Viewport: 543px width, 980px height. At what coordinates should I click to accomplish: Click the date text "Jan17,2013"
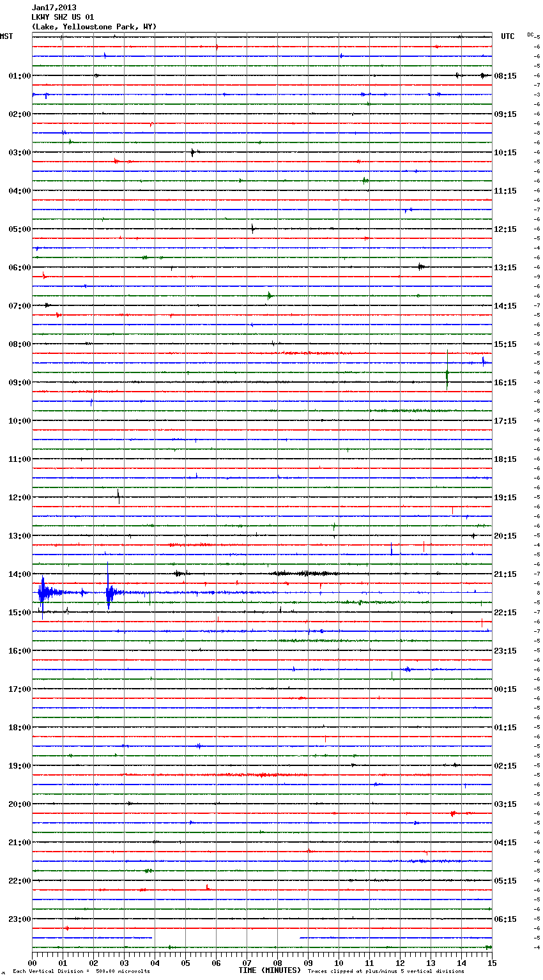(54, 8)
